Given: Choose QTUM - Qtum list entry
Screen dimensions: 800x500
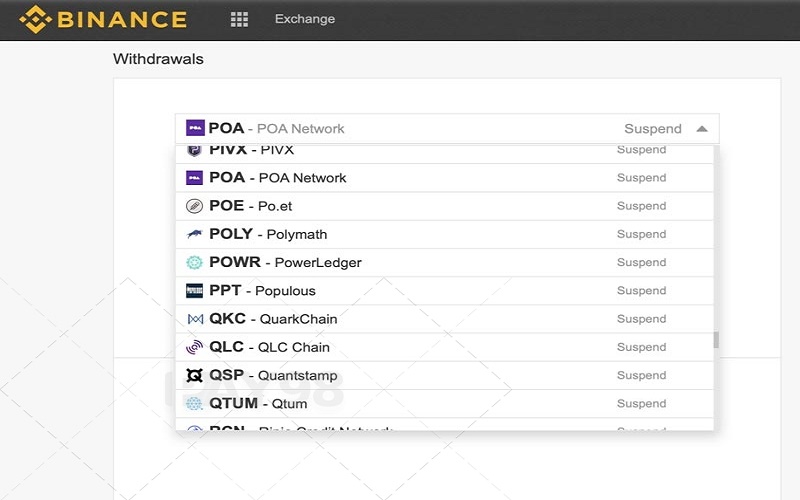Looking at the screenshot, I should point(444,404).
